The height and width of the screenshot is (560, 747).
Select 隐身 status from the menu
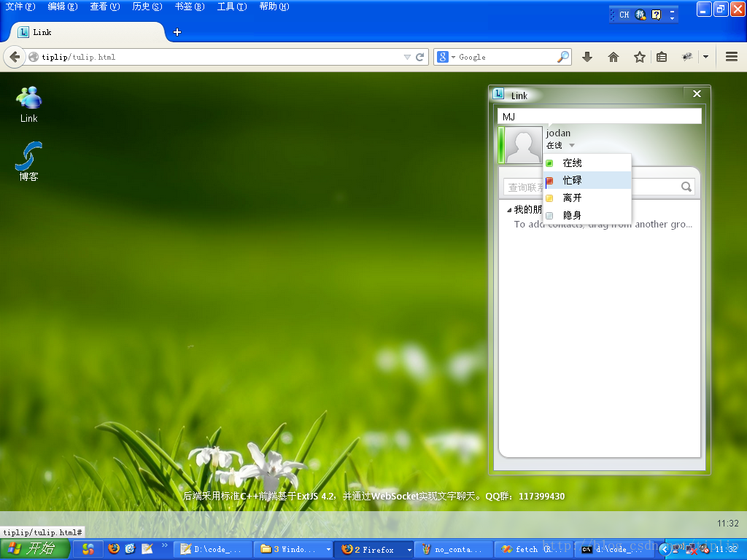point(587,215)
